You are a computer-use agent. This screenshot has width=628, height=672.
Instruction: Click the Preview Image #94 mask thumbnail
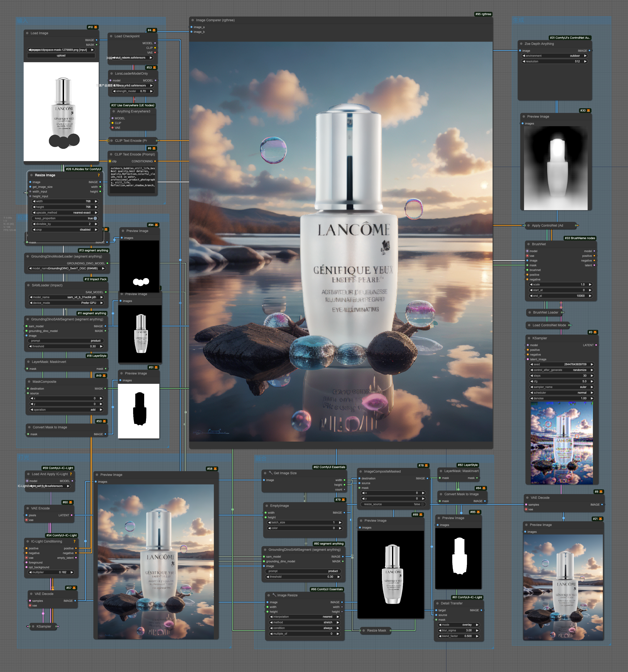pos(139,266)
